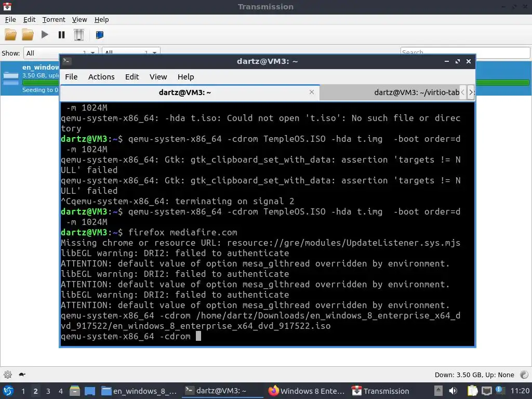Viewport: 532px width, 399px height.
Task: Open Transmission View menu
Action: [x=79, y=20]
